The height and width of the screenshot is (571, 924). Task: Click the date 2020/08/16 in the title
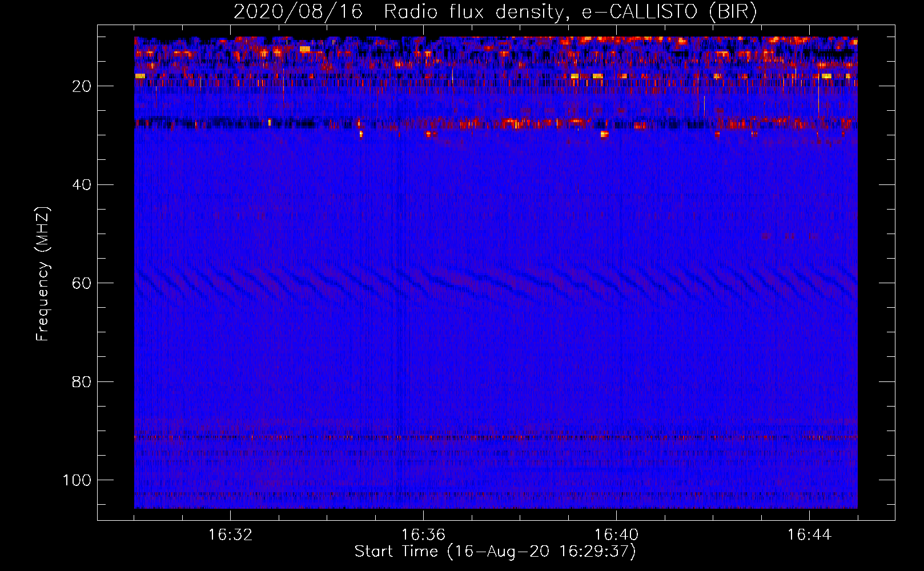[x=298, y=12]
